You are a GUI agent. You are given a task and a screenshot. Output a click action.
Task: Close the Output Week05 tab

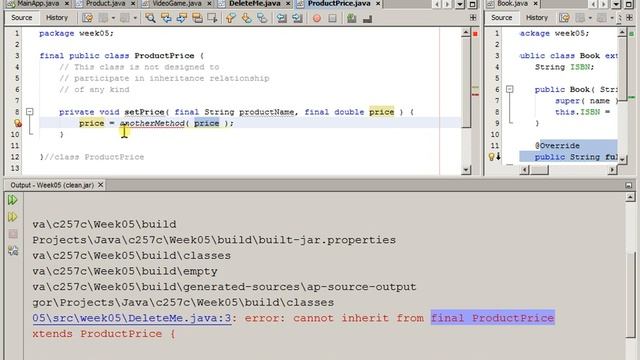pos(100,185)
